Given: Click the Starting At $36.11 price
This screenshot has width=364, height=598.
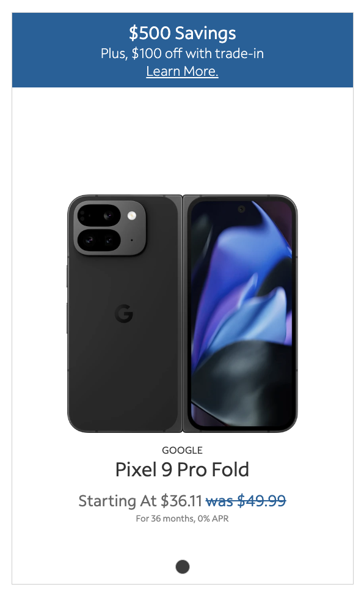Looking at the screenshot, I should [140, 501].
